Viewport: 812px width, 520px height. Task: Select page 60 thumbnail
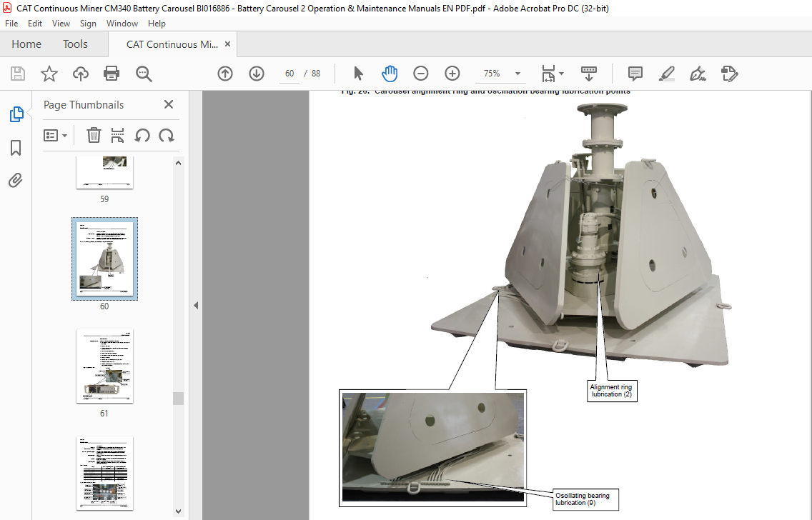[104, 259]
